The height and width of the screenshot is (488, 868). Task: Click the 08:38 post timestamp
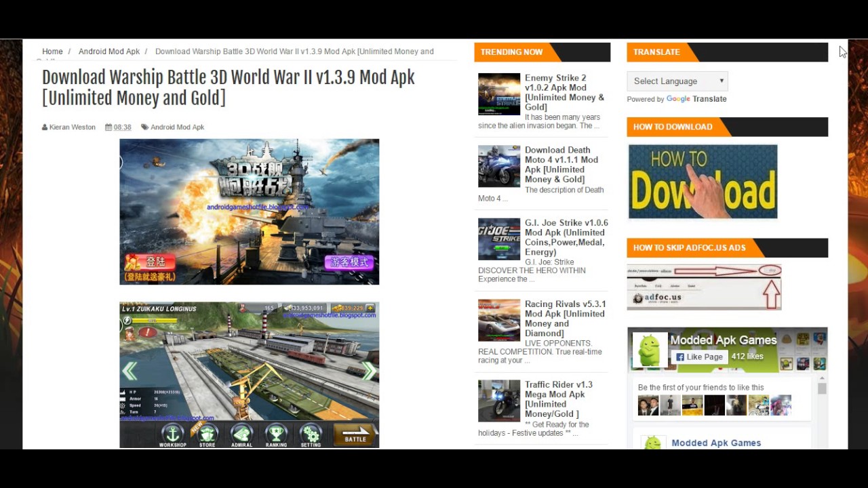[x=122, y=127]
